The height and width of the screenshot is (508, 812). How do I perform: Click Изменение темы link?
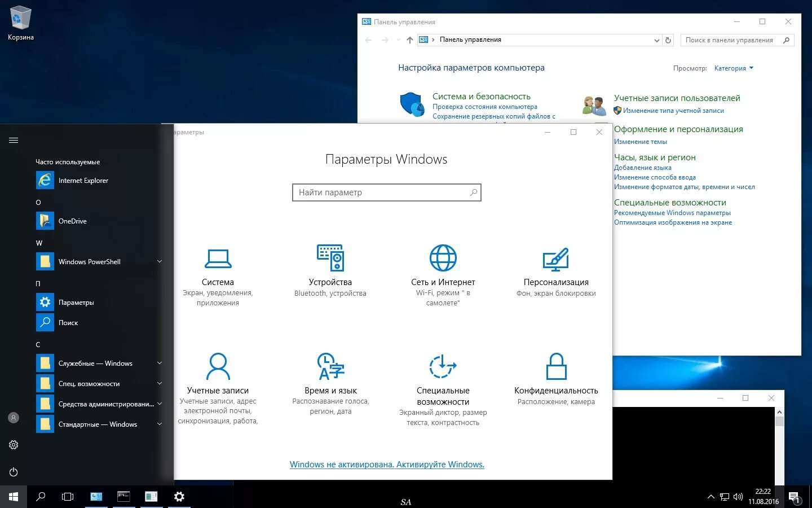(x=640, y=142)
